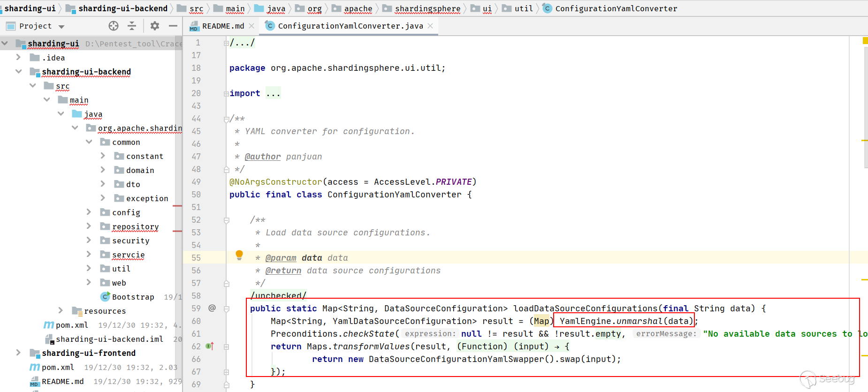Image resolution: width=868 pixels, height=392 pixels.
Task: Click the collapse all icon in Project panel
Action: 132,26
